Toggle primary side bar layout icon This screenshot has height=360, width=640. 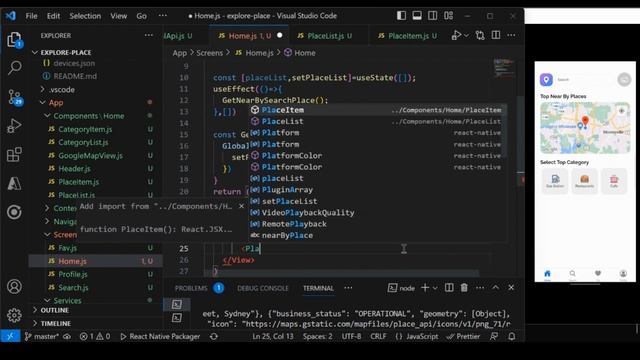[401, 16]
